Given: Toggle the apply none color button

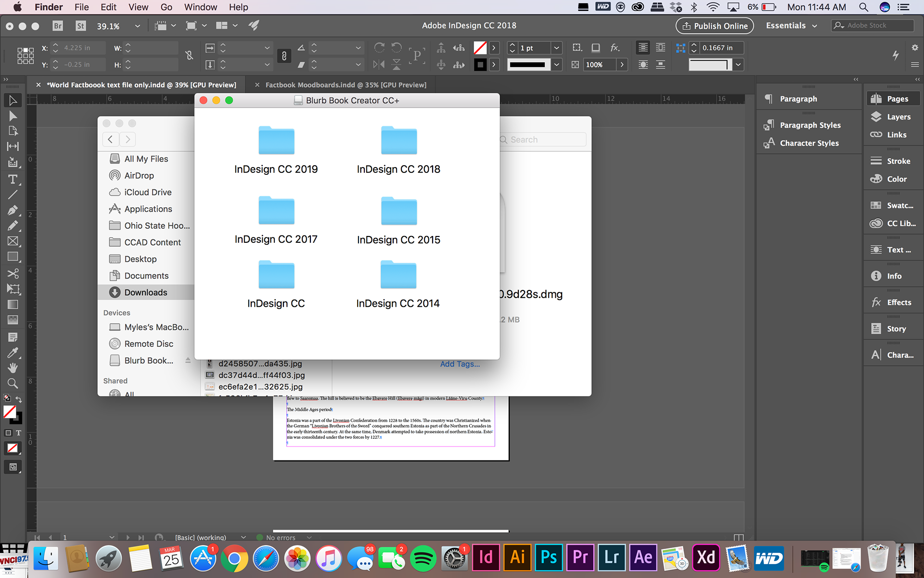Looking at the screenshot, I should (x=13, y=448).
